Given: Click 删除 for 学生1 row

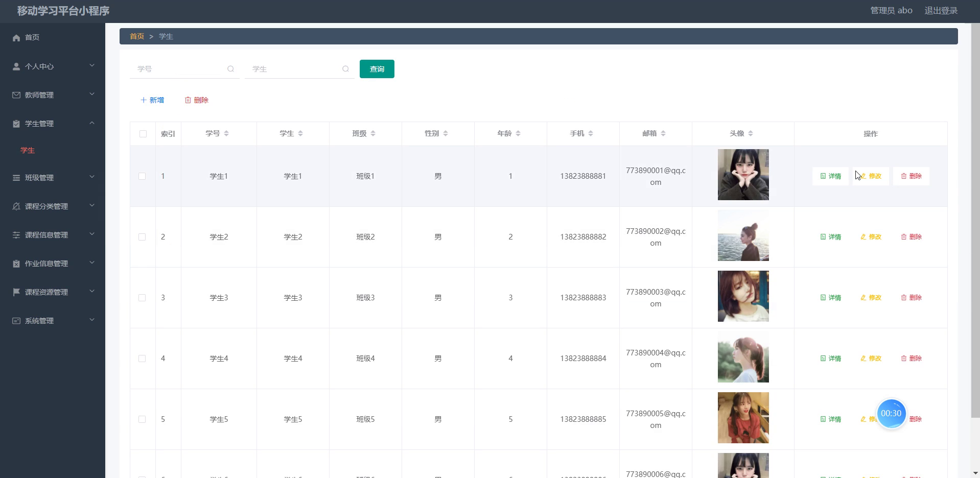Looking at the screenshot, I should tap(912, 176).
